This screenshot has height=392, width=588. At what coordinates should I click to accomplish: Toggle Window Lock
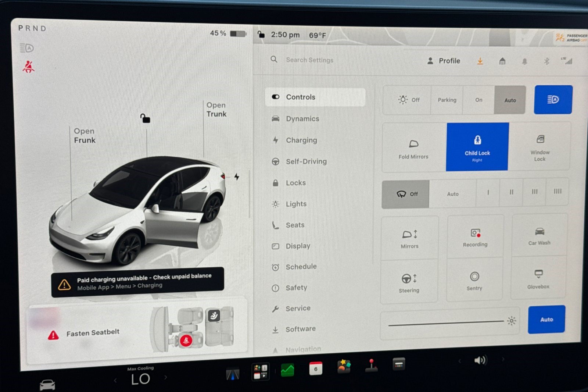[540, 147]
